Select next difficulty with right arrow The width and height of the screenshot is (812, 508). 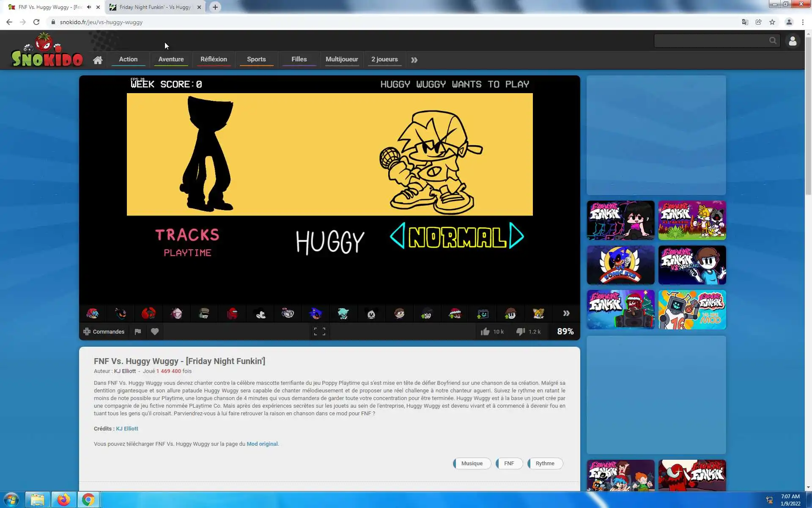[x=516, y=236]
